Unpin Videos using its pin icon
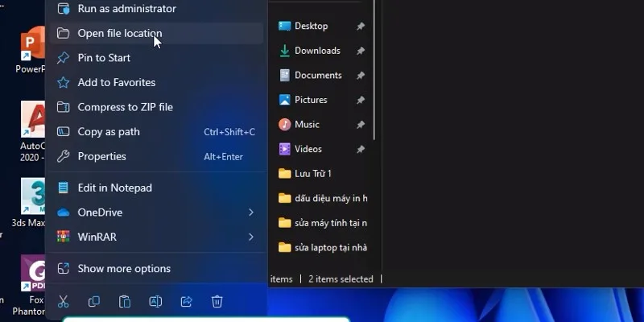644x322 pixels. coord(360,150)
